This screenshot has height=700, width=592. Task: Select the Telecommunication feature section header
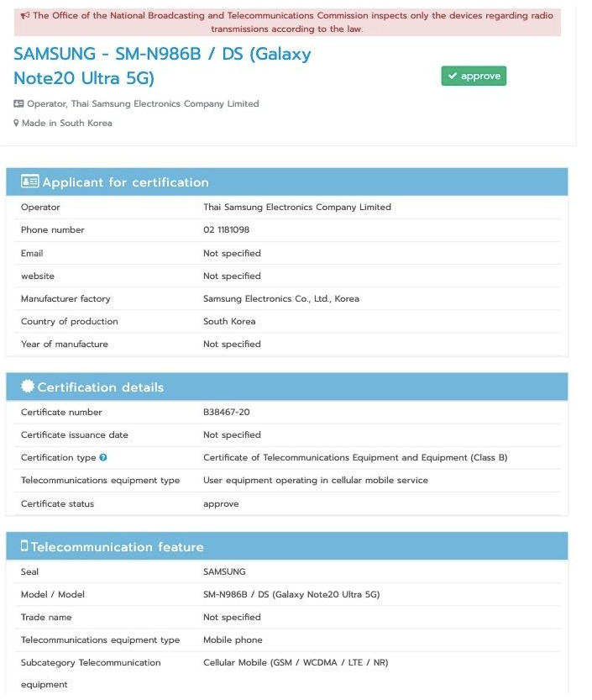click(117, 547)
